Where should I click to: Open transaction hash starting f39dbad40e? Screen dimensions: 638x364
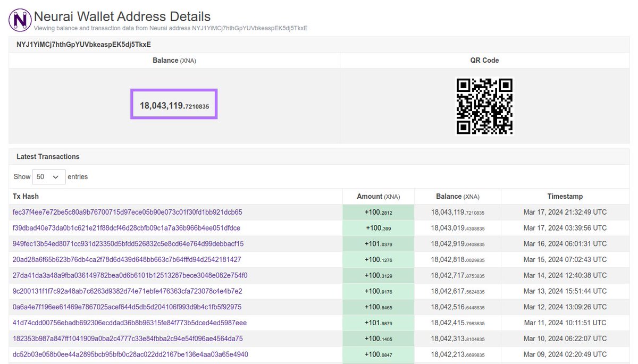[x=127, y=228]
